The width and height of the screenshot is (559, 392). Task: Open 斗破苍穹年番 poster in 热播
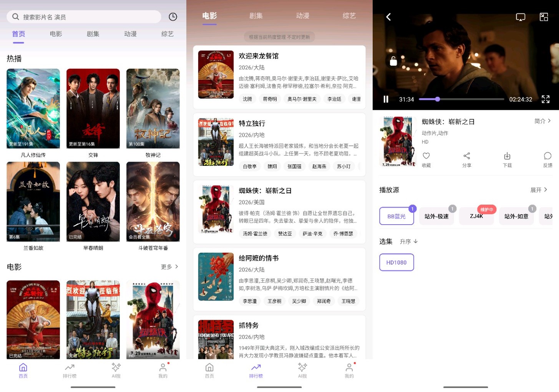(153, 202)
